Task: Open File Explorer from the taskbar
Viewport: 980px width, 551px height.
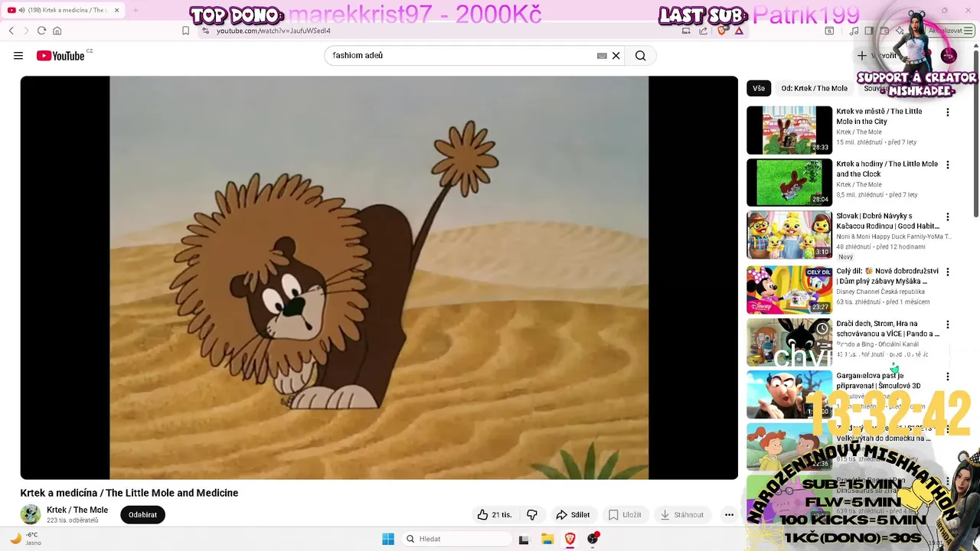Action: click(x=547, y=539)
